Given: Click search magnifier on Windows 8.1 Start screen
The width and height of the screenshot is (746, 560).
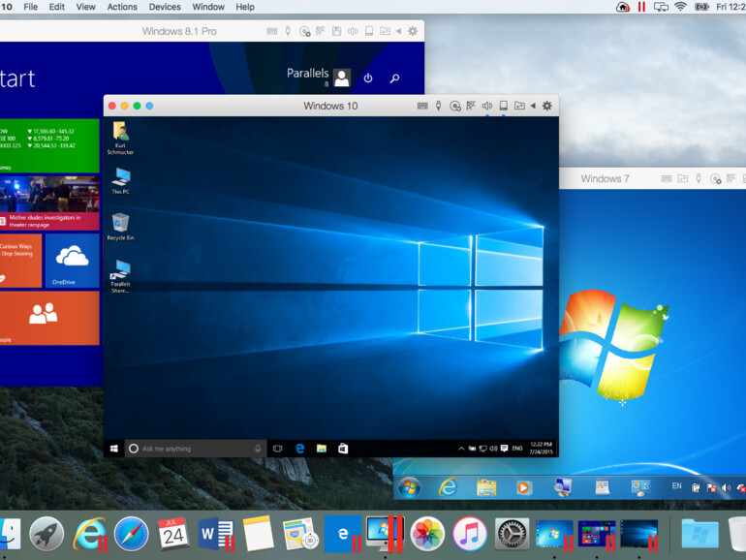Looking at the screenshot, I should 395,78.
